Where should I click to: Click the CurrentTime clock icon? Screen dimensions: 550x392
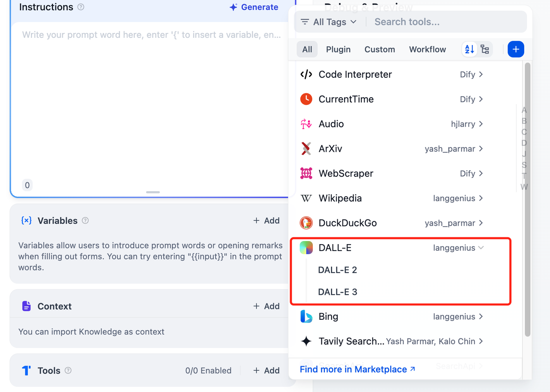(x=306, y=99)
